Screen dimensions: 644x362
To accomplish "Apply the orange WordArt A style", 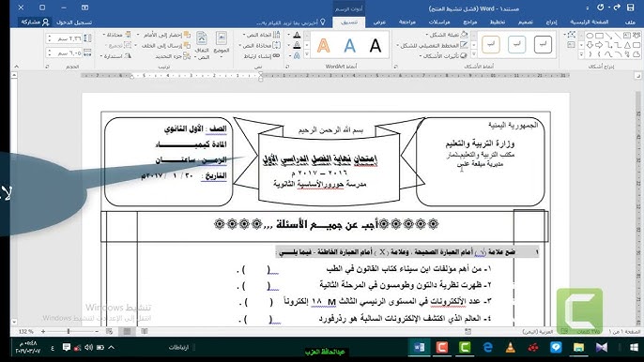I will pos(323,45).
